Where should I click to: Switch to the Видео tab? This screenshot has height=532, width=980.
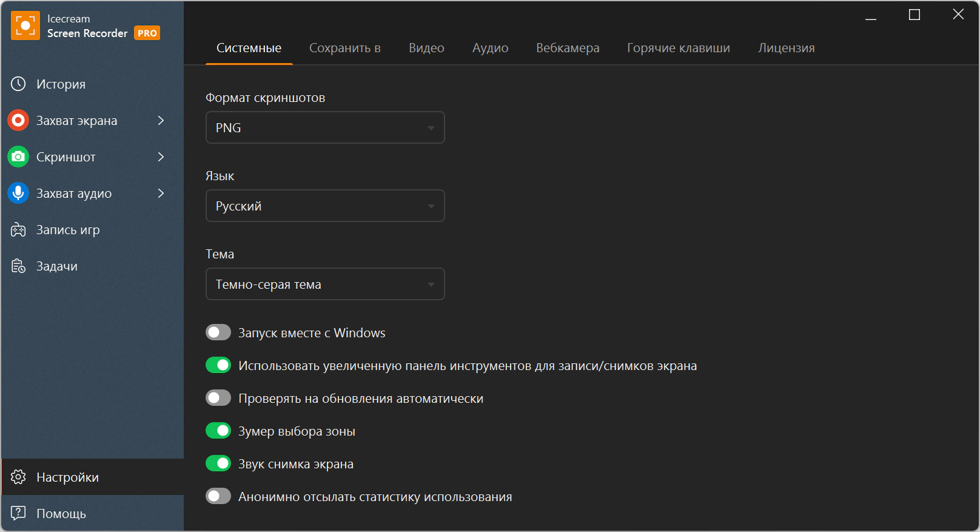tap(426, 48)
